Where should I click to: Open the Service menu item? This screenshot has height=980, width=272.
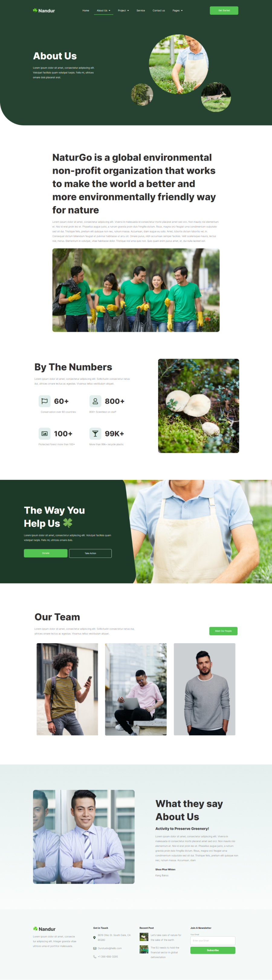[141, 11]
